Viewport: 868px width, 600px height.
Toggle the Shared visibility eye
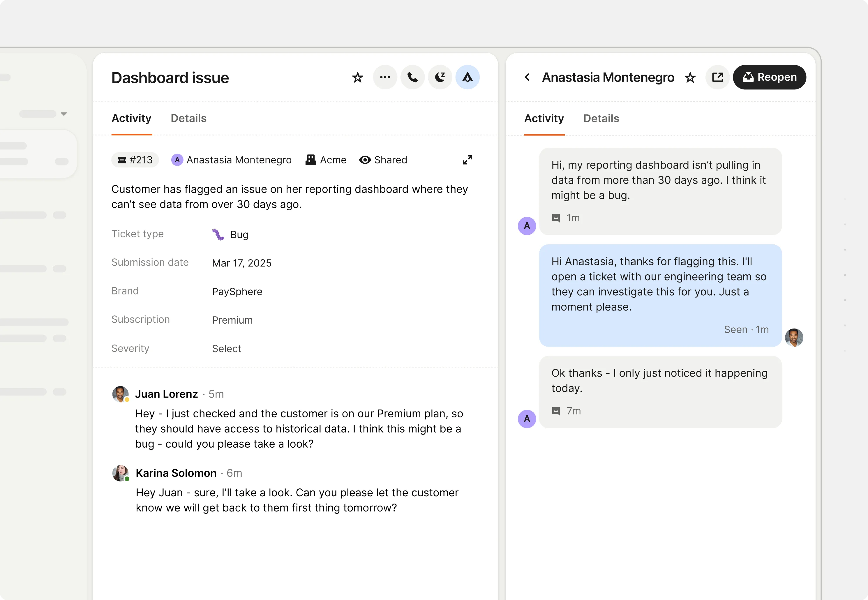(x=364, y=160)
